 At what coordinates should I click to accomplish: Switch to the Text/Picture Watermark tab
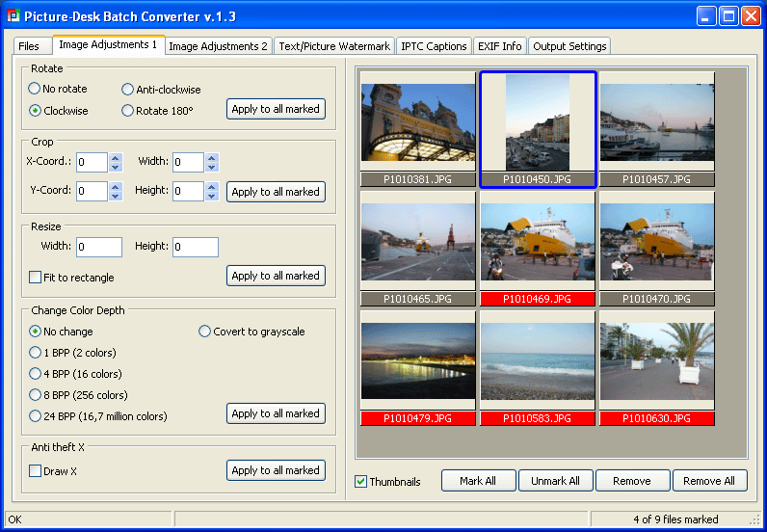[x=334, y=46]
